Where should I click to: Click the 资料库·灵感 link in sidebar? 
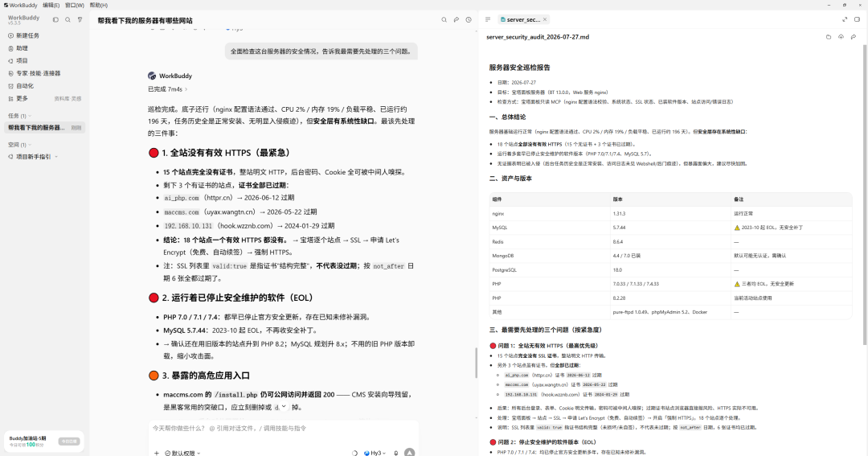[68, 99]
